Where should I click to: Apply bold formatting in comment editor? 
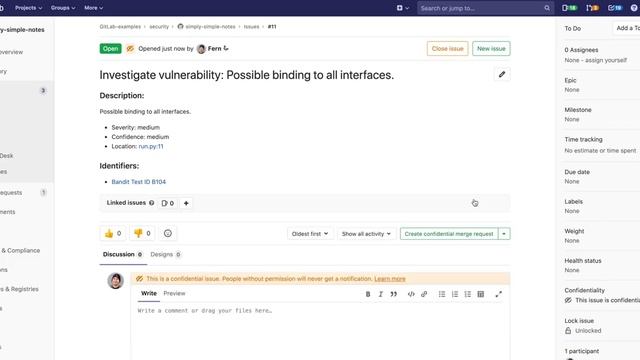click(368, 294)
